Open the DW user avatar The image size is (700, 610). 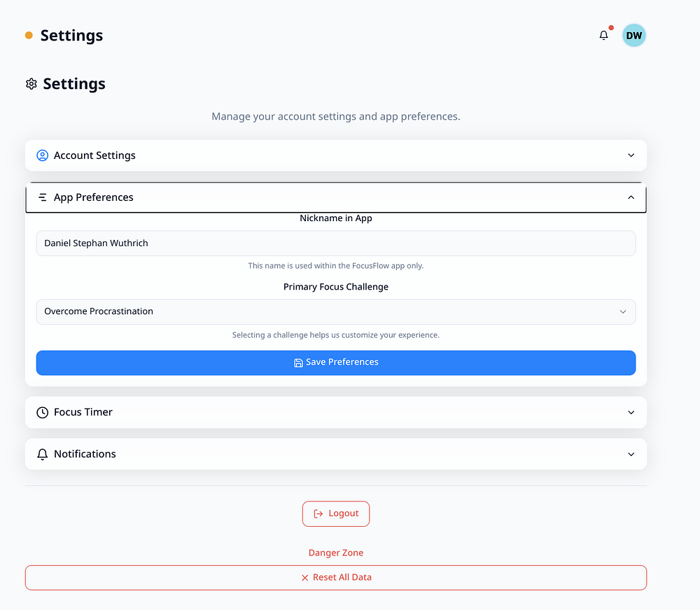coord(633,35)
